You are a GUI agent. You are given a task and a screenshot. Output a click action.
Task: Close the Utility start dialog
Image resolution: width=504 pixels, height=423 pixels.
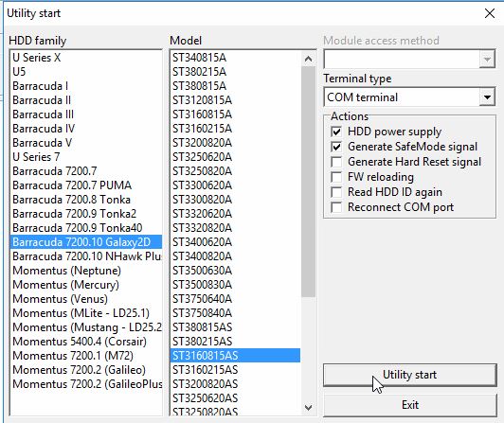click(x=490, y=13)
